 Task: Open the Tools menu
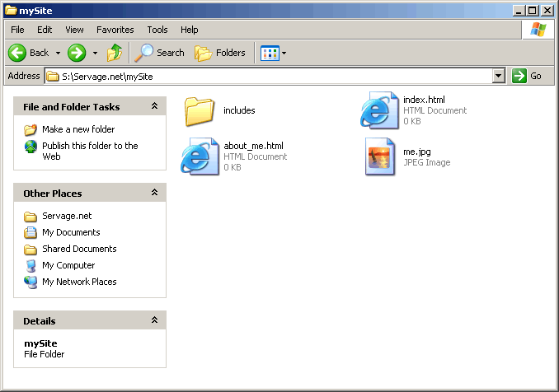pyautogui.click(x=157, y=30)
